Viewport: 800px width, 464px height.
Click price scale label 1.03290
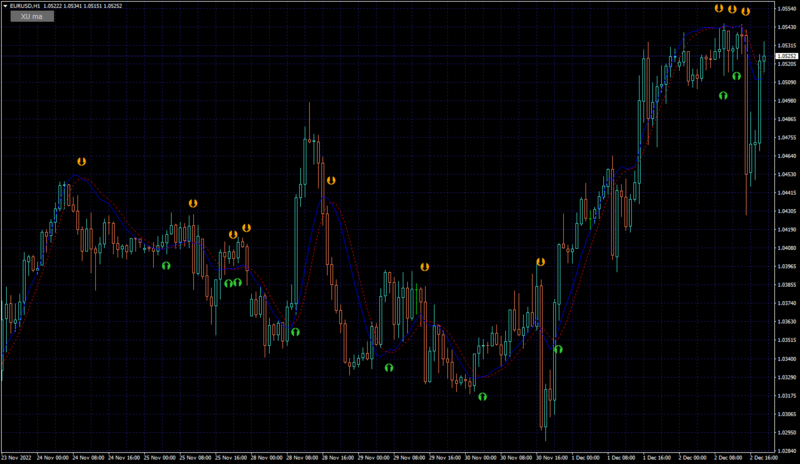click(787, 377)
